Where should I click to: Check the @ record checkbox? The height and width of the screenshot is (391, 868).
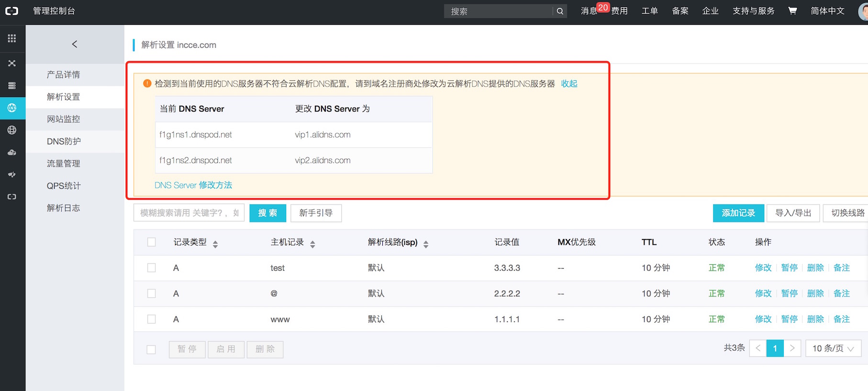[x=152, y=293]
